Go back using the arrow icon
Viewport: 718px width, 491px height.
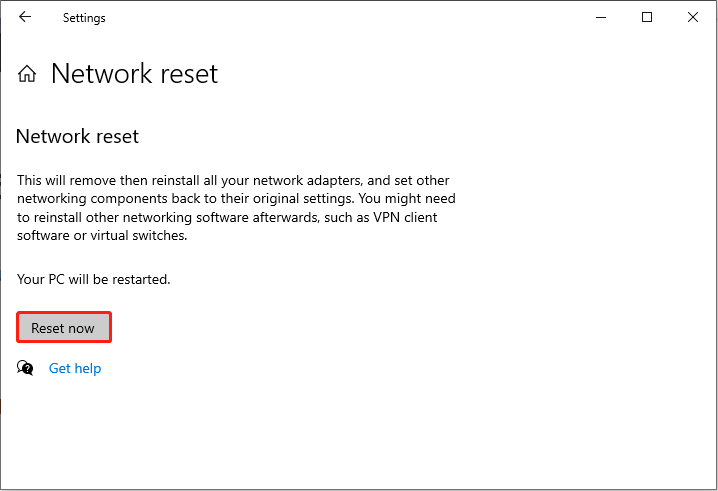(25, 17)
